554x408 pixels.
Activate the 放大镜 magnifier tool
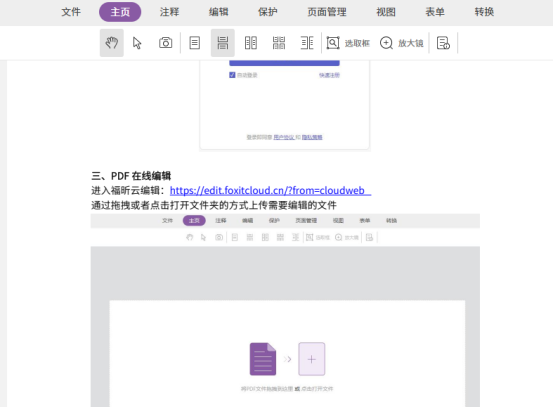pyautogui.click(x=402, y=43)
